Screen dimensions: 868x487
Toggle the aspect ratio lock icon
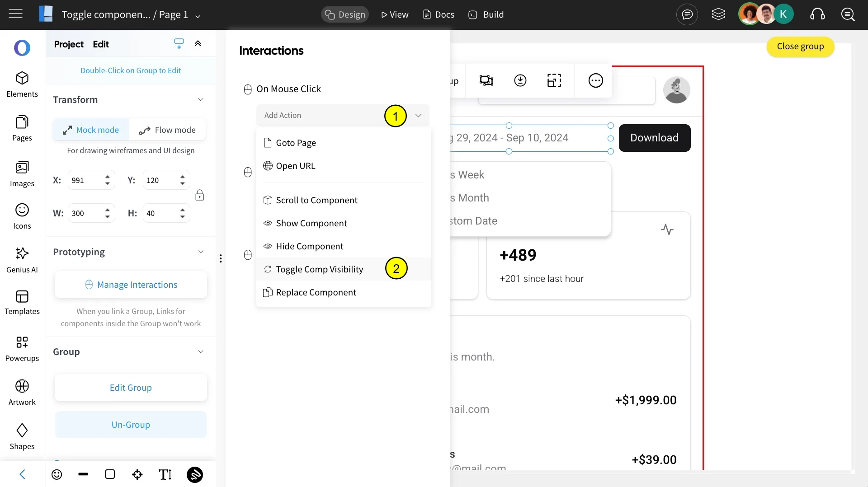pyautogui.click(x=199, y=195)
